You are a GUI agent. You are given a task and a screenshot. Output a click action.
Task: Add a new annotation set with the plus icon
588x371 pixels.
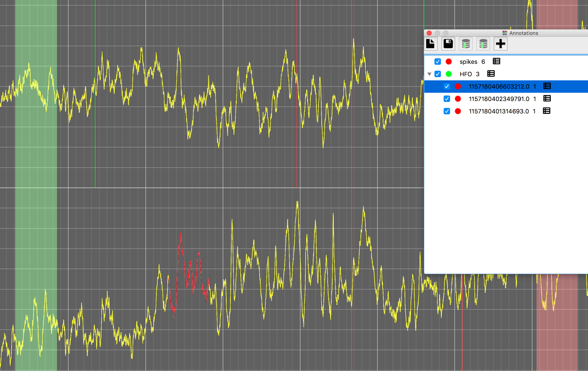pos(500,43)
